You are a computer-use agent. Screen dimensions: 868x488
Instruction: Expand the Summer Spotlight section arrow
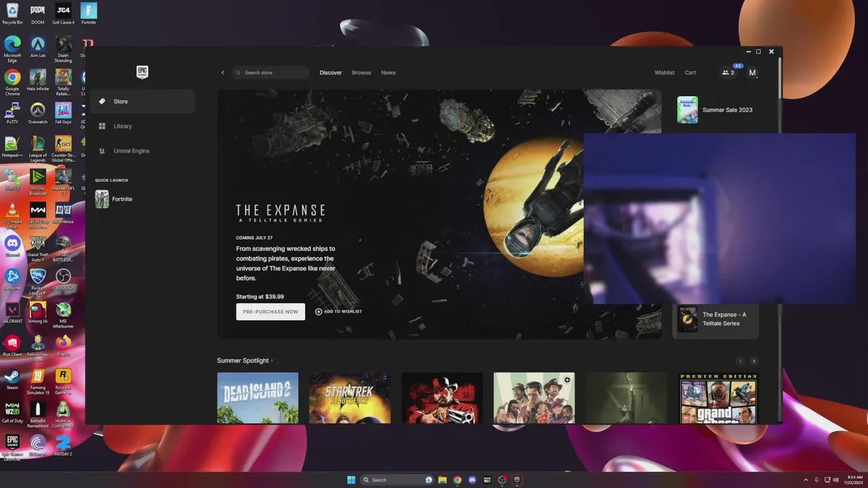pyautogui.click(x=272, y=361)
